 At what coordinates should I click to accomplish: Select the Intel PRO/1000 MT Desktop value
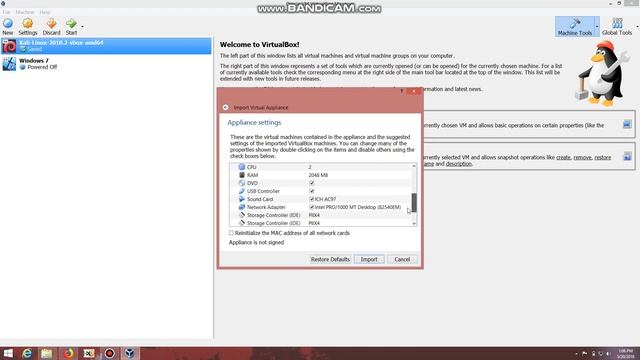point(358,207)
